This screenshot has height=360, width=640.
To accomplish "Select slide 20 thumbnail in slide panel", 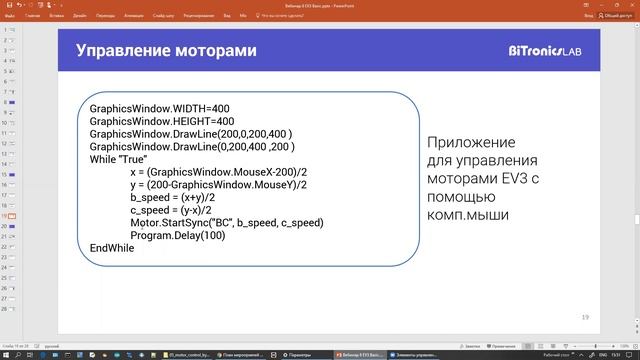I will [x=12, y=226].
